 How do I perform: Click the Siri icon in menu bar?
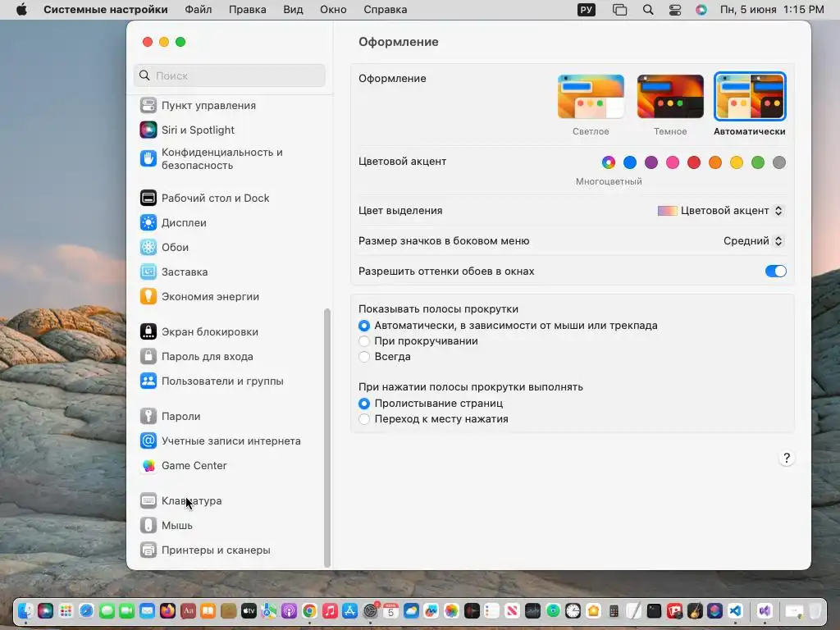coord(701,10)
